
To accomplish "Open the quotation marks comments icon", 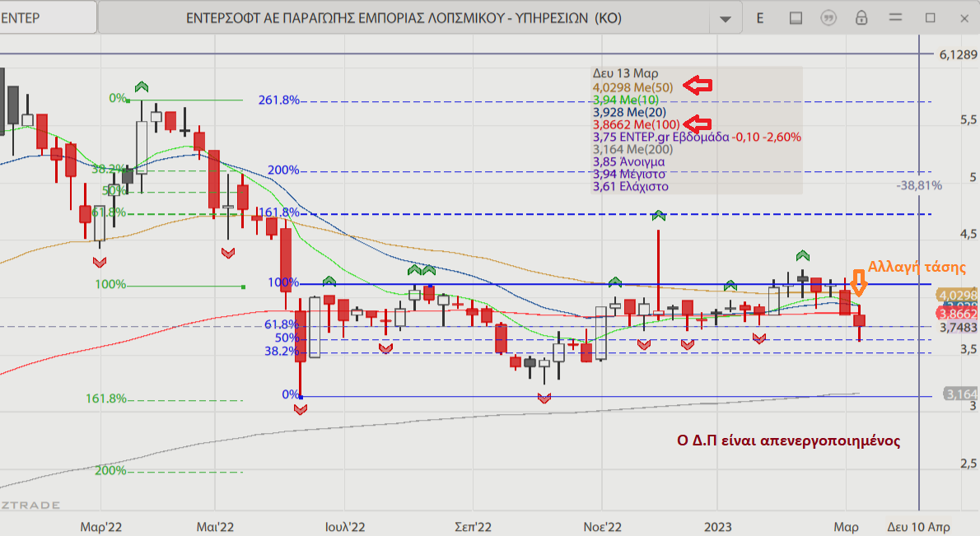I will click(x=828, y=18).
